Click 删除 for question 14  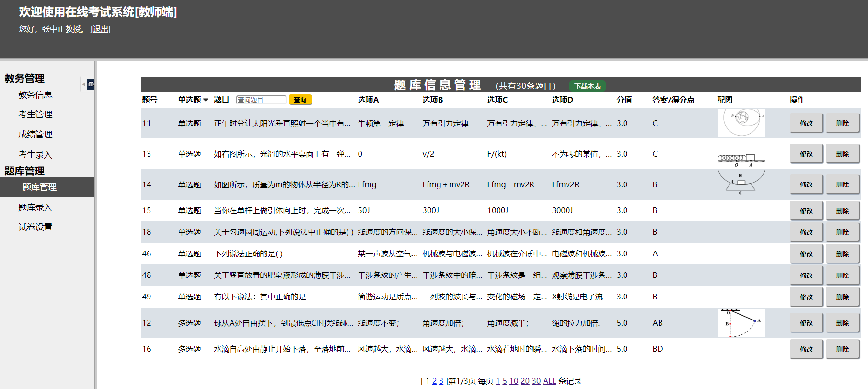click(x=842, y=184)
